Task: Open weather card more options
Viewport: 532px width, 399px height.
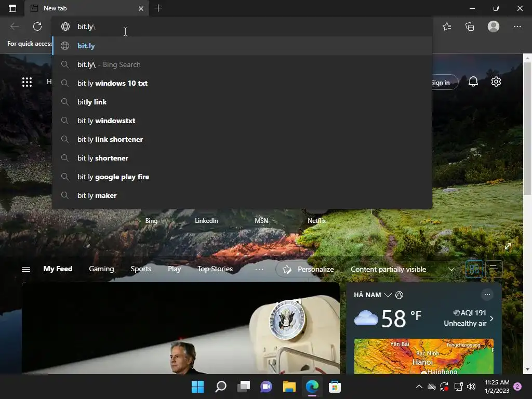Action: [487, 295]
